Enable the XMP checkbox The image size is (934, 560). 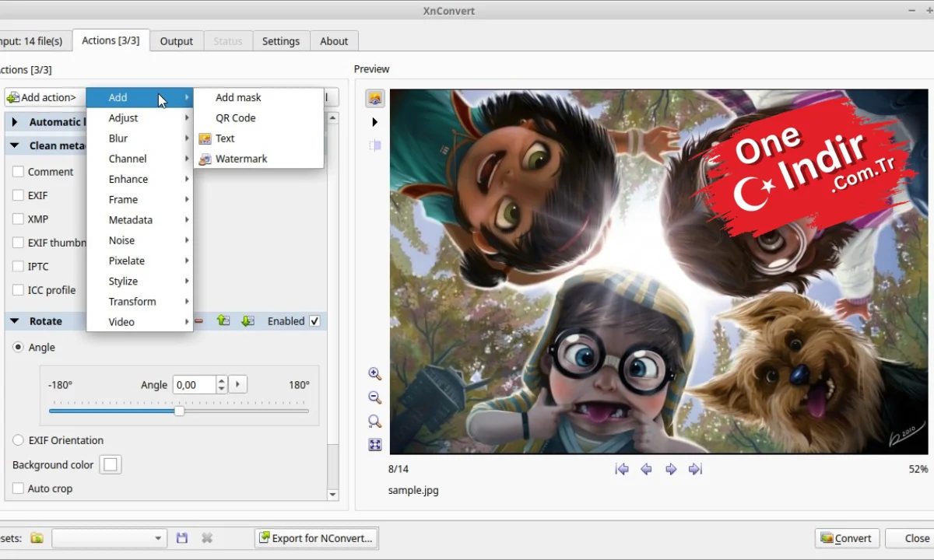[18, 219]
